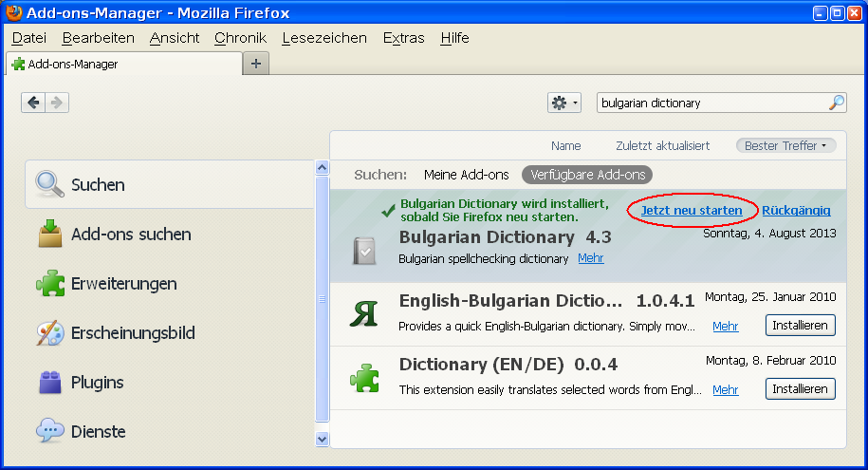
Task: Open the Erscheinungsbild themes category
Action: click(132, 333)
